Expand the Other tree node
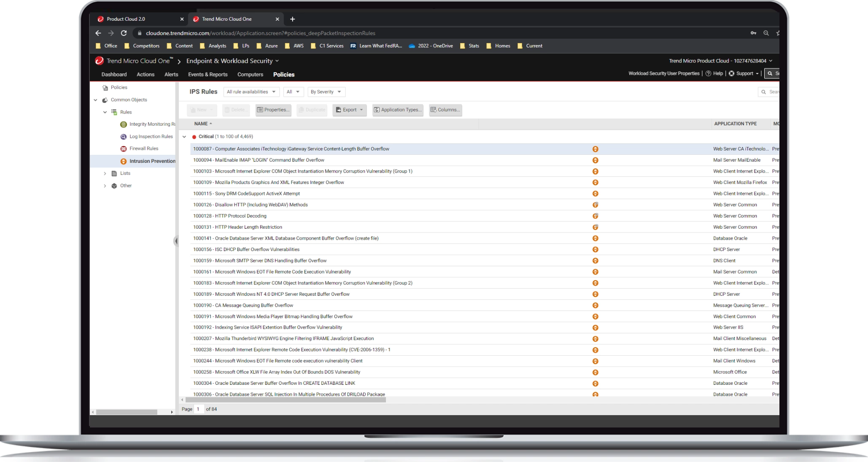 pos(105,186)
